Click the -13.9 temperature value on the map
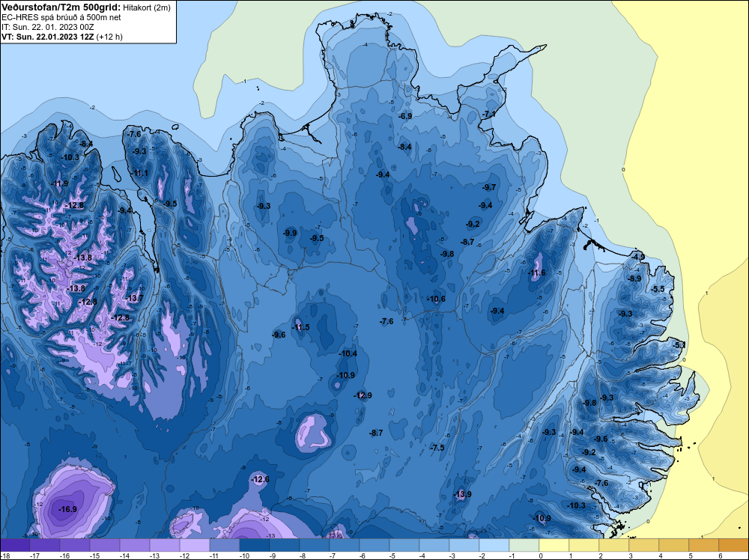 (x=462, y=494)
